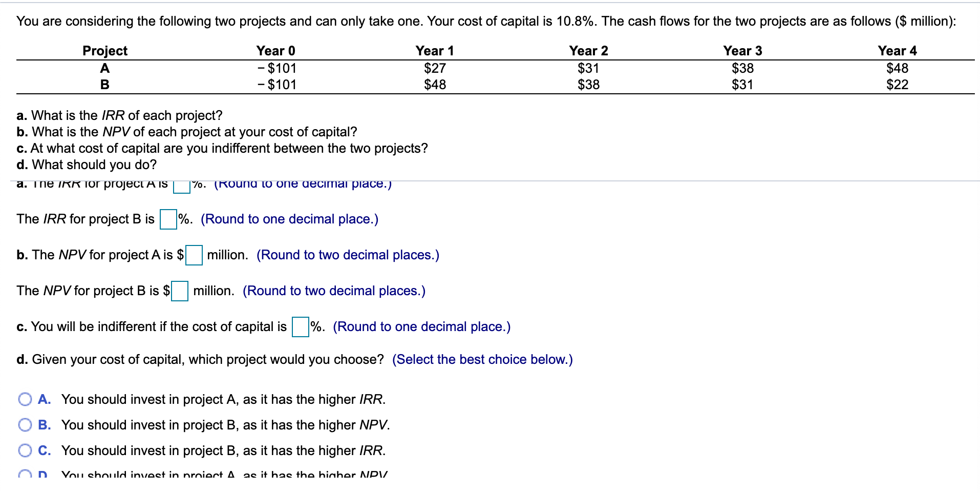
Task: Click the NPV for project B input box
Action: tap(180, 291)
